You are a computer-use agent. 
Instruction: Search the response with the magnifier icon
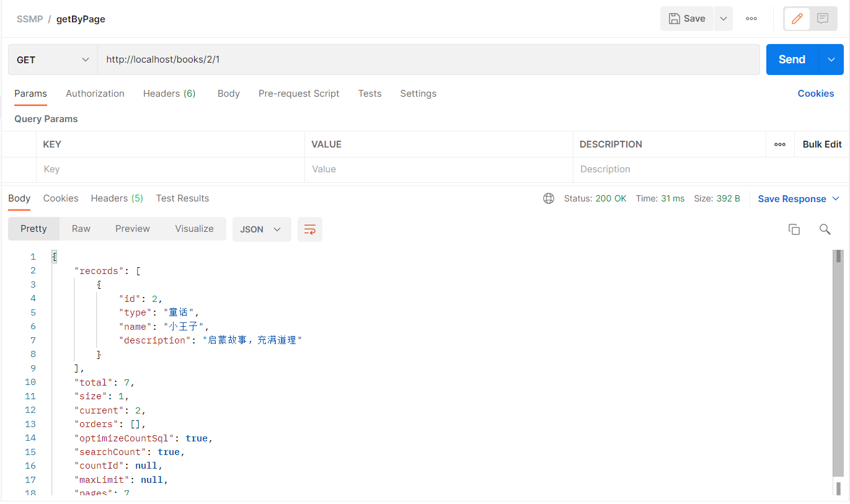pos(825,229)
